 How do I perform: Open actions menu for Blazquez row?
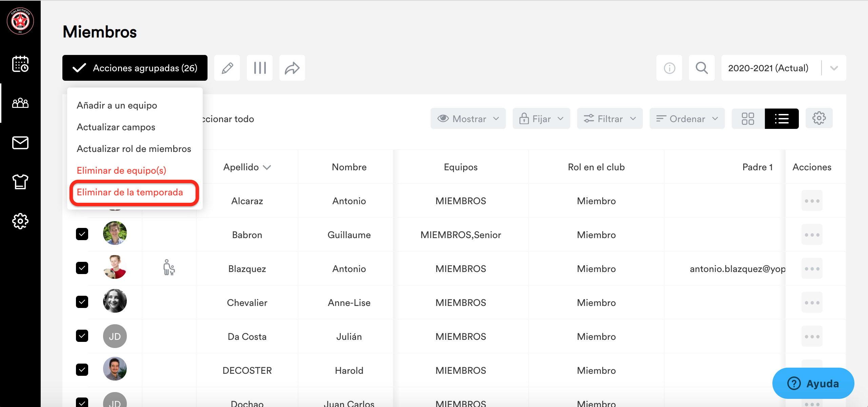pyautogui.click(x=812, y=269)
